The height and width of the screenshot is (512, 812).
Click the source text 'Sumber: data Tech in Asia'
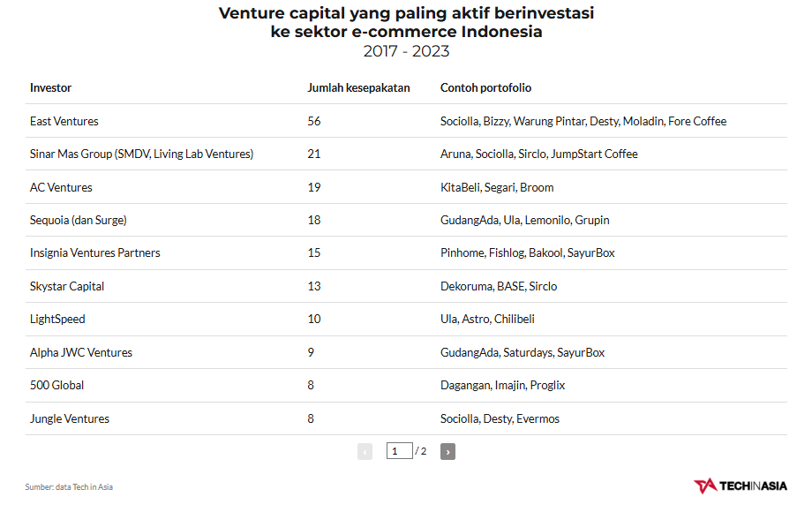[69, 486]
